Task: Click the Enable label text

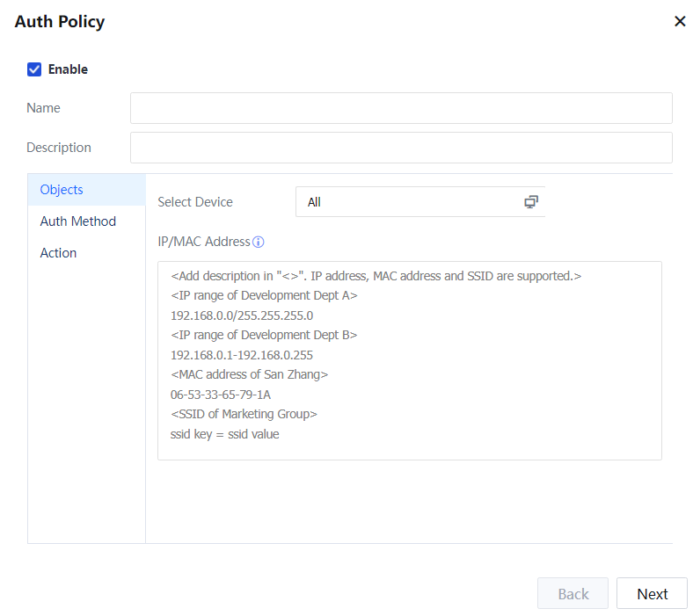Action: click(68, 69)
